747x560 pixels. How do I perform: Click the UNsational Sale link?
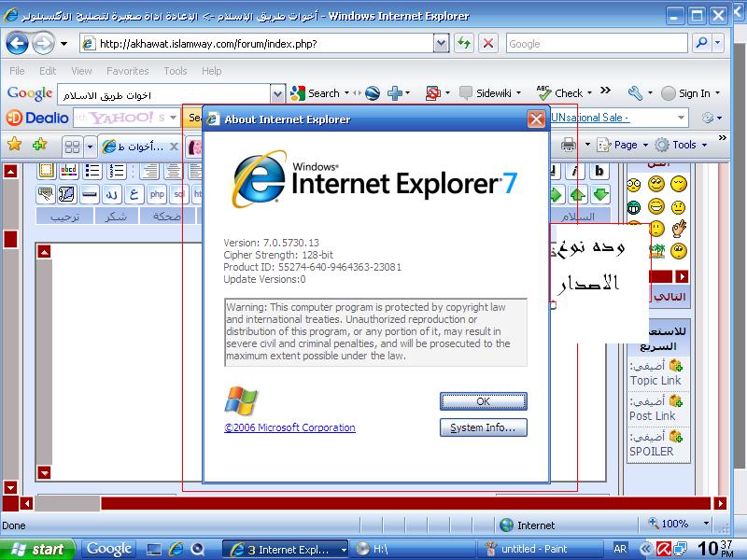pyautogui.click(x=590, y=118)
